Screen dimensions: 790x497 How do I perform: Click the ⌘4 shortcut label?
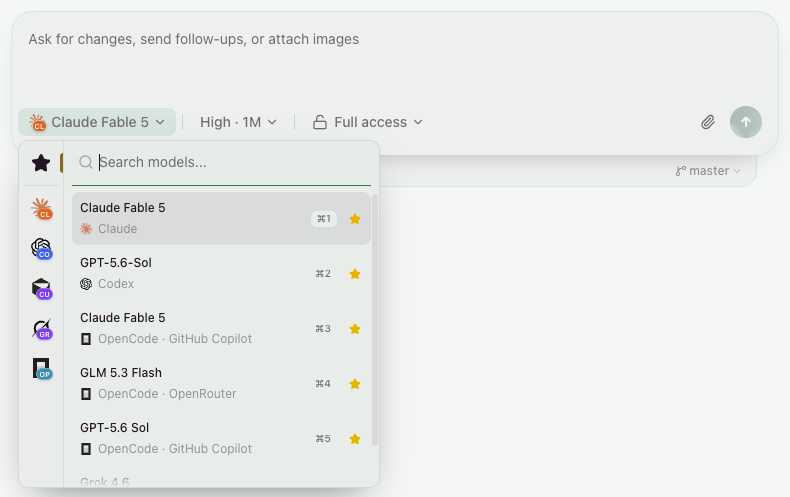point(323,384)
